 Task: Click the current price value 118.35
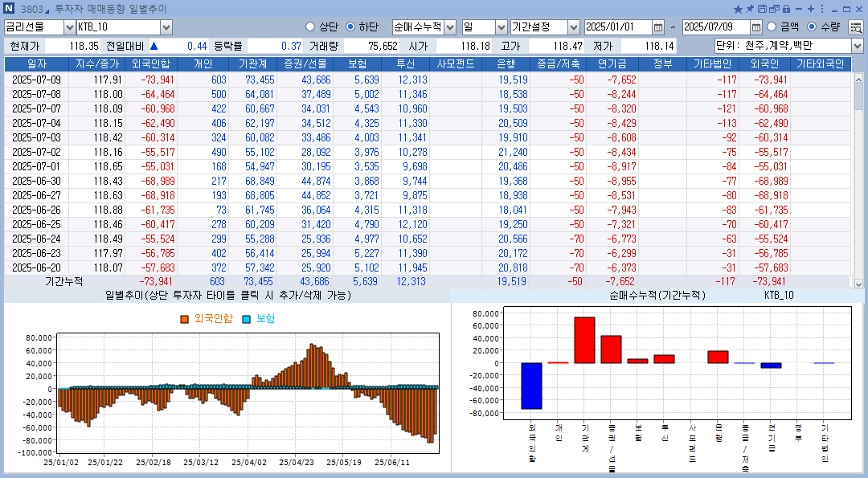tap(84, 46)
